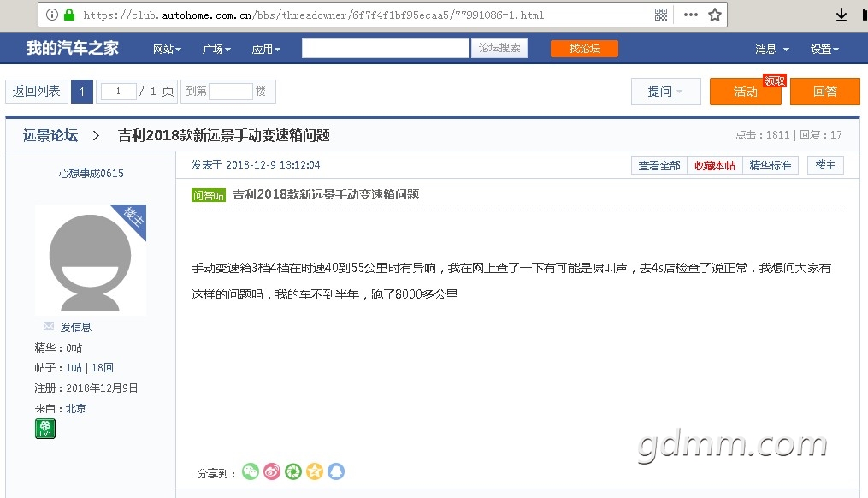The height and width of the screenshot is (498, 868).
Task: Share the post to QQ Zone star icon
Action: [x=315, y=471]
